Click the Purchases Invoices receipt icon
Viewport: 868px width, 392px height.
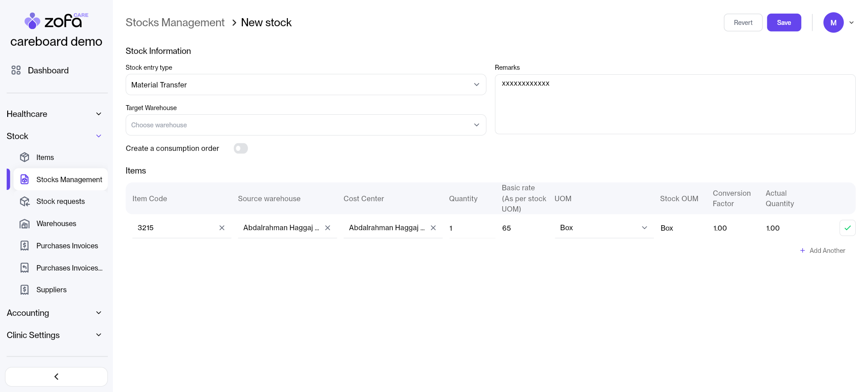pyautogui.click(x=25, y=246)
